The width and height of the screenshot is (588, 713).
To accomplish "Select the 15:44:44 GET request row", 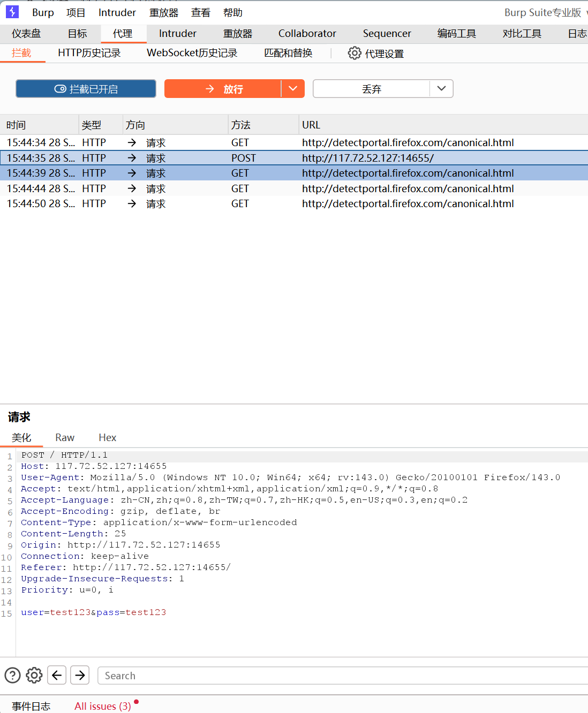I will coord(294,188).
